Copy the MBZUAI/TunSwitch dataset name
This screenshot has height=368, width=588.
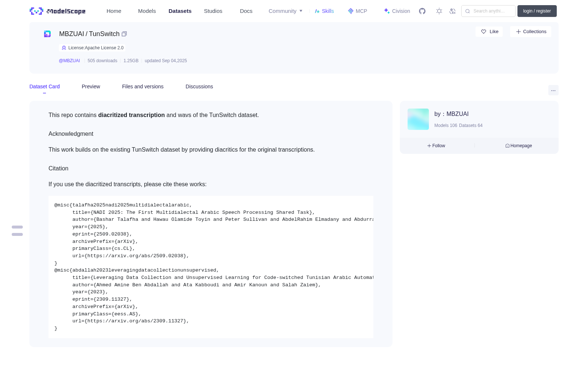click(124, 34)
